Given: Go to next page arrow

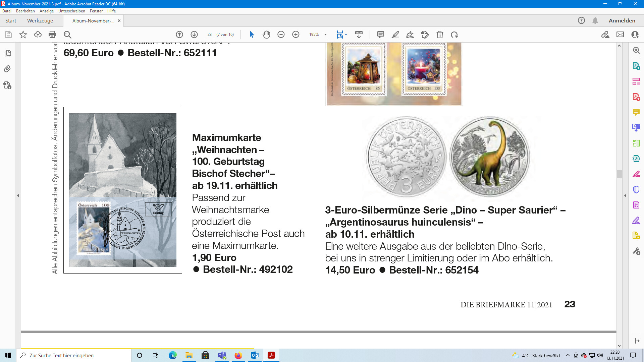Looking at the screenshot, I should [194, 35].
